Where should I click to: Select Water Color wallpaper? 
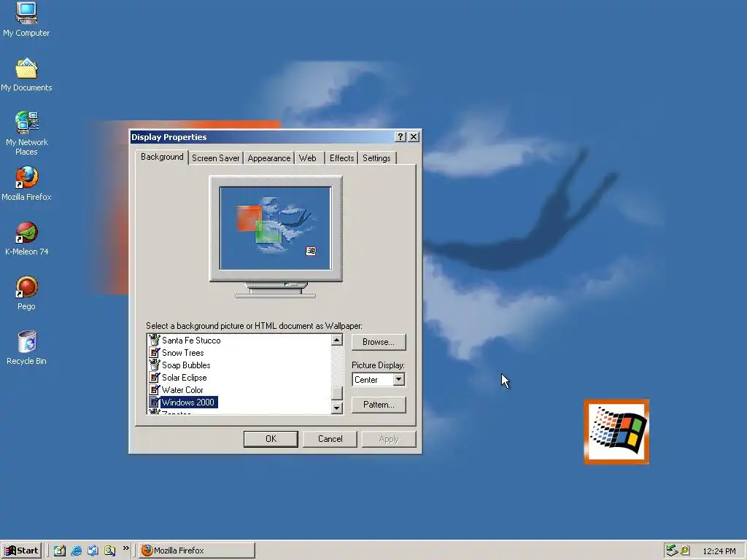[x=182, y=390]
